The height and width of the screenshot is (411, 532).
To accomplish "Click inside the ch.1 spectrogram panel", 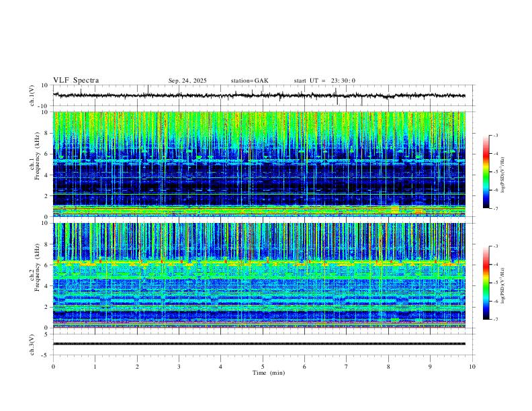I will pyautogui.click(x=259, y=164).
